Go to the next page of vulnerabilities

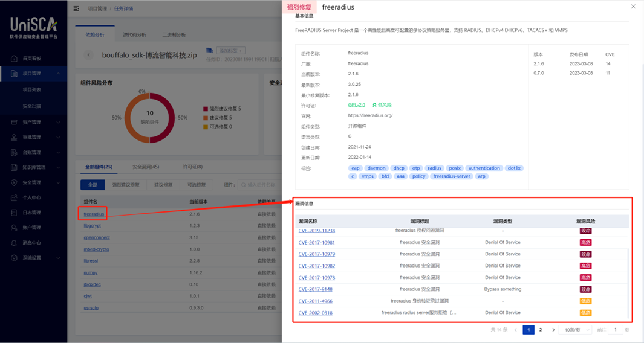(x=553, y=330)
